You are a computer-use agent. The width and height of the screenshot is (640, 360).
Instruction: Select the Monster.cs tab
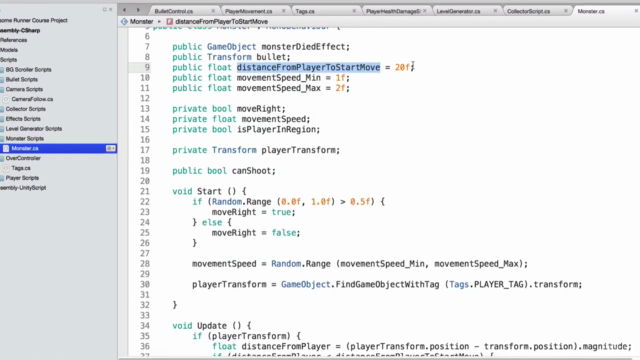[591, 11]
